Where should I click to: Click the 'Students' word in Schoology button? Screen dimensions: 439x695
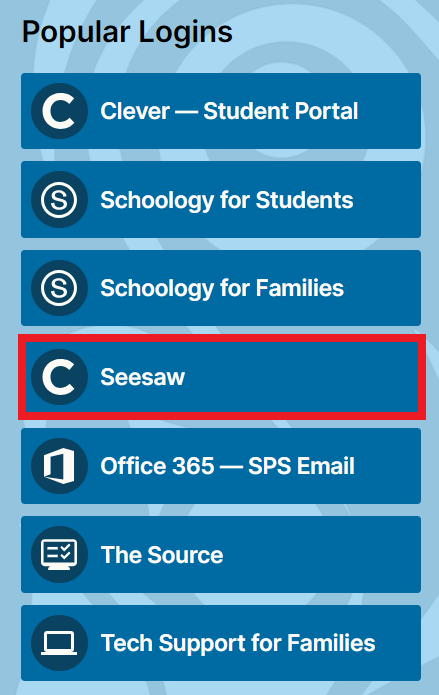[x=305, y=200]
